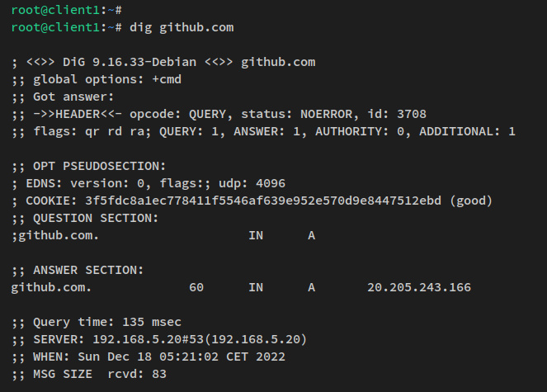Click the 'global options: +cmd' line
This screenshot has width=547, height=392.
click(x=106, y=79)
